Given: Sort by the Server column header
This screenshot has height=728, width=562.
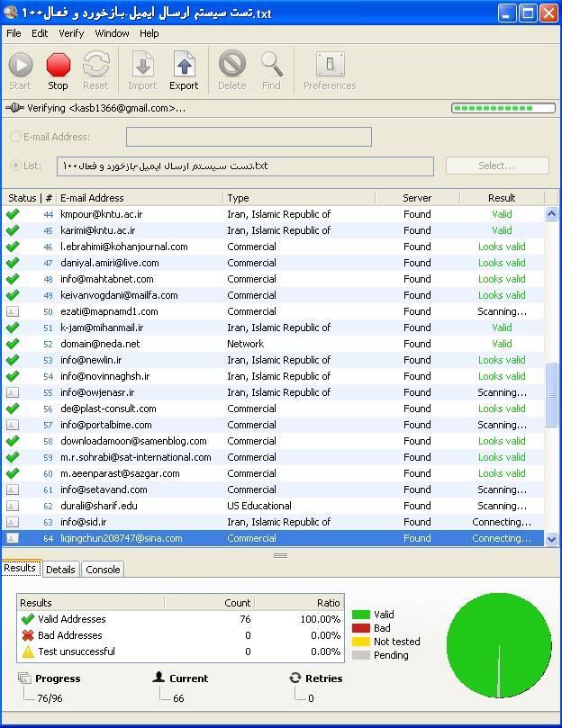Looking at the screenshot, I should pyautogui.click(x=417, y=198).
